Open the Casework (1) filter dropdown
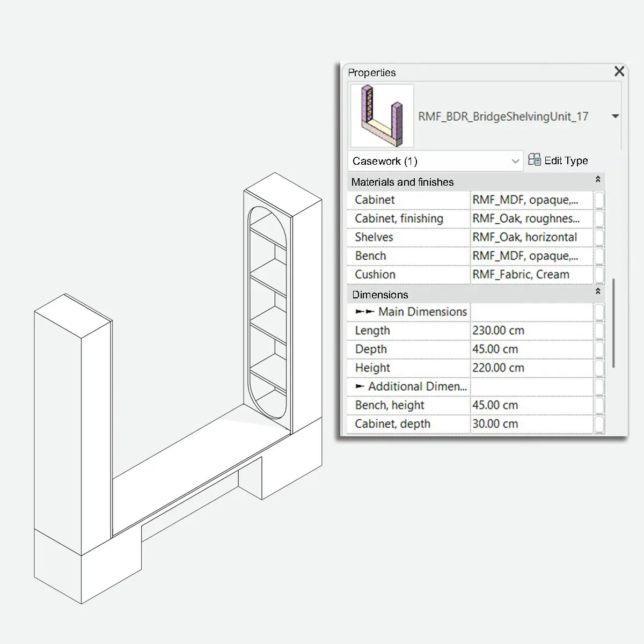 click(x=515, y=160)
